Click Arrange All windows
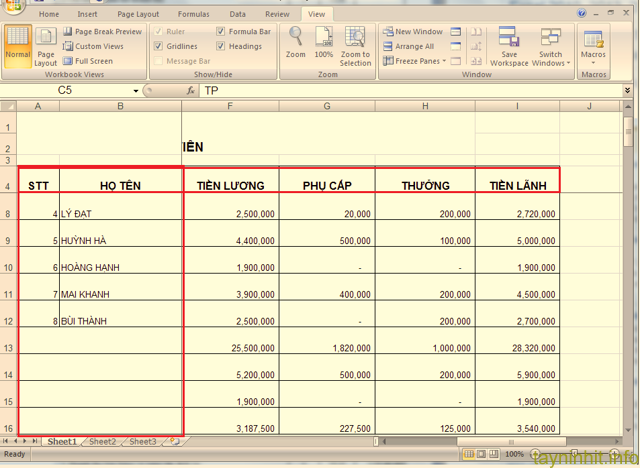 pos(408,46)
